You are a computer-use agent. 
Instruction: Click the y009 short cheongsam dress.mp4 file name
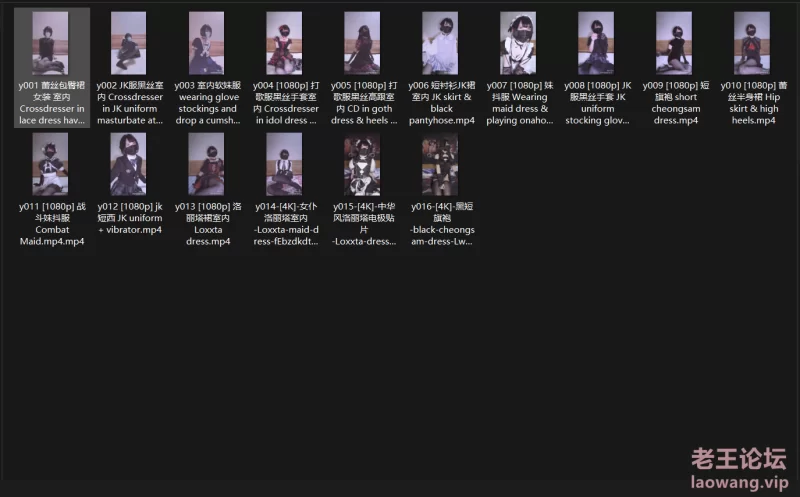[673, 103]
